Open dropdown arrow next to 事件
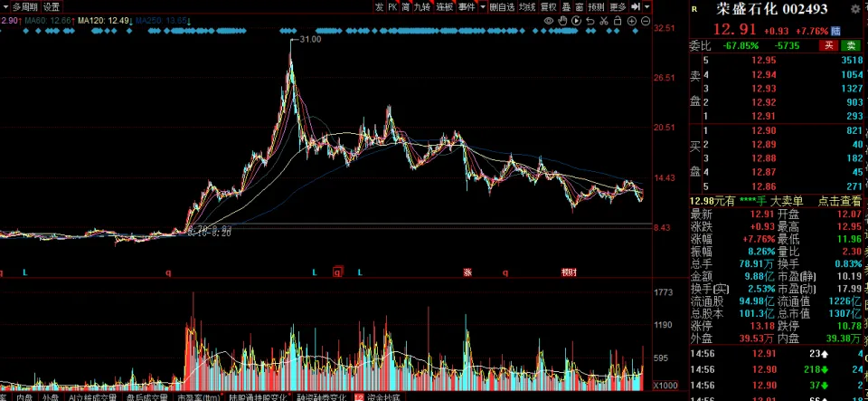 483,6
